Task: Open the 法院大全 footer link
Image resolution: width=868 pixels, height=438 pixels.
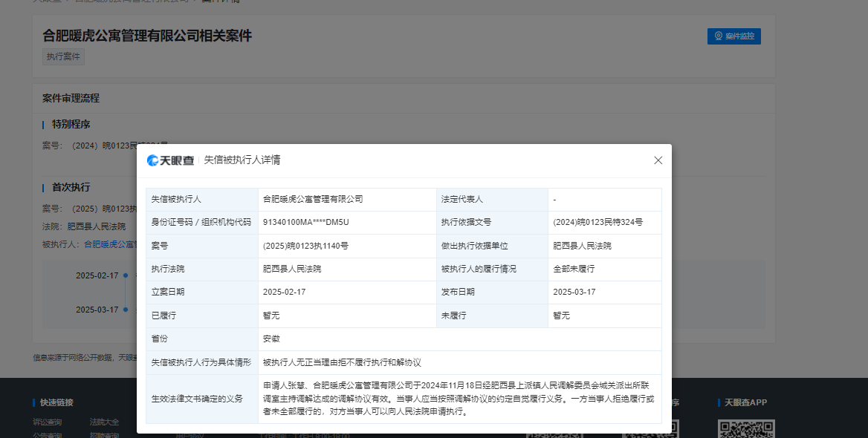Action: coord(105,422)
